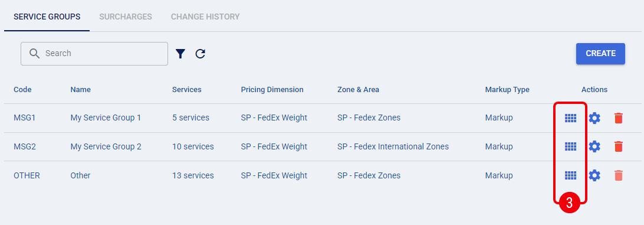Screen dimensions: 644x225
Task: Delete My Service Group 2 via trash icon
Action: (619, 146)
